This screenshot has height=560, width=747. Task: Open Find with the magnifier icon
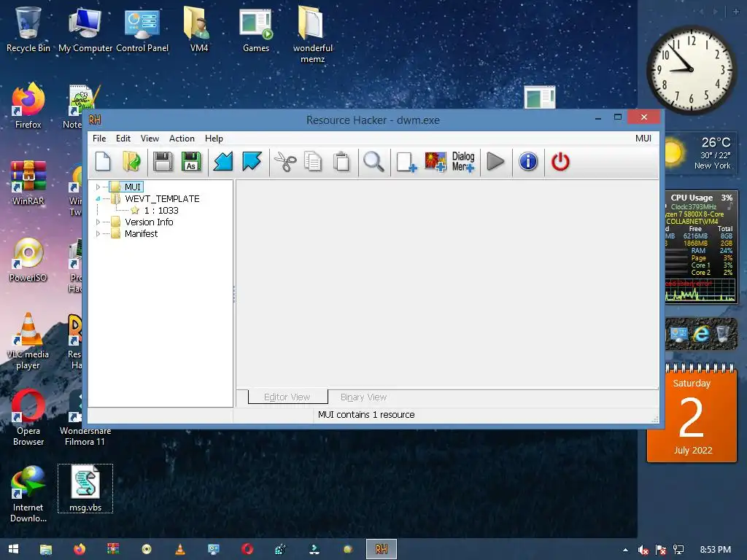point(373,161)
